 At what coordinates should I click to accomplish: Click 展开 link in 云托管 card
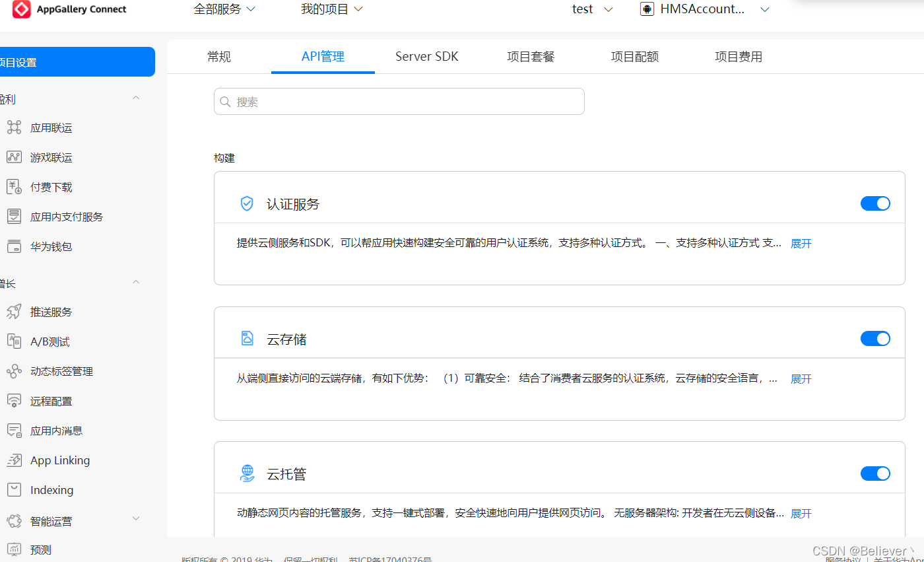[x=801, y=514]
